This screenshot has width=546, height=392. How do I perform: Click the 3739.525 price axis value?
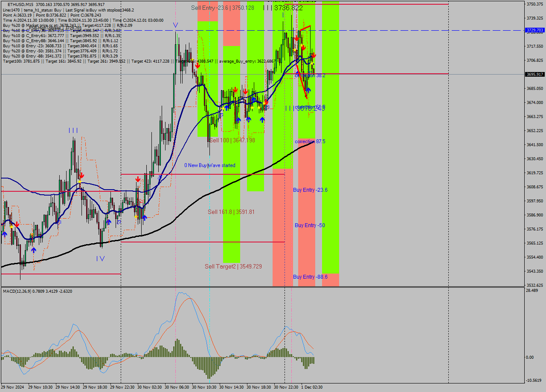point(535,18)
